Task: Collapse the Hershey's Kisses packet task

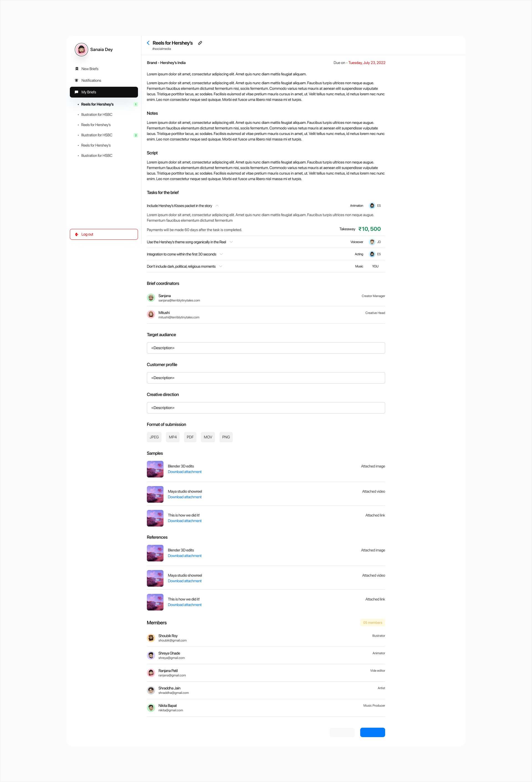Action: pyautogui.click(x=217, y=206)
